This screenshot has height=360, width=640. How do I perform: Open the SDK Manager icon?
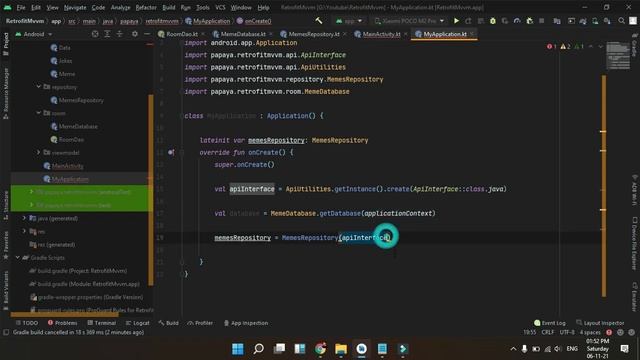[607, 21]
